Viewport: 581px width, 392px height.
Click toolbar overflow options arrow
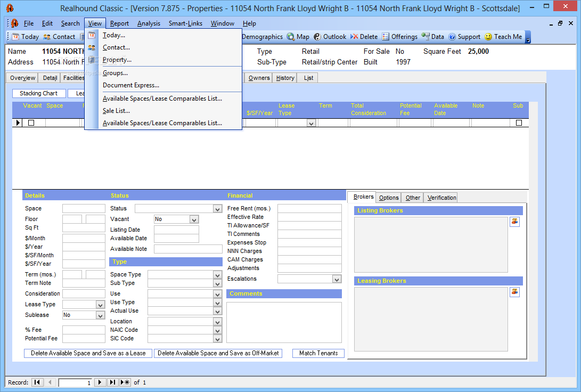[x=528, y=37]
